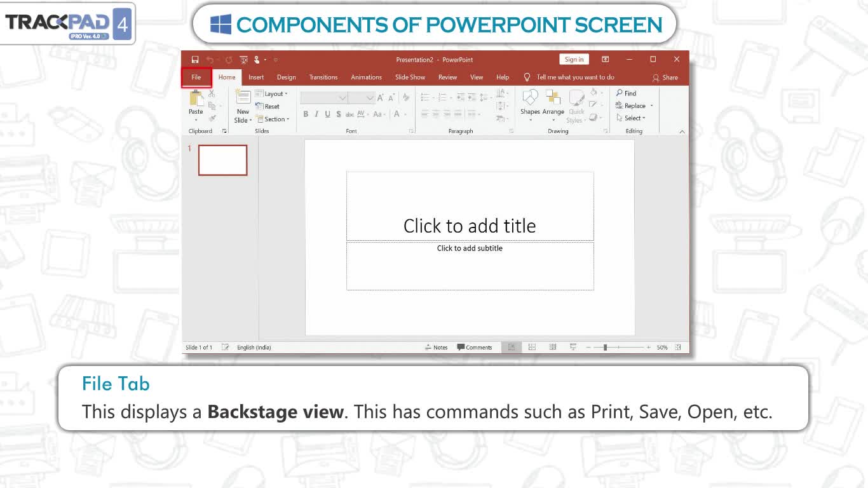
Task: Open the Design tab
Action: (x=286, y=78)
